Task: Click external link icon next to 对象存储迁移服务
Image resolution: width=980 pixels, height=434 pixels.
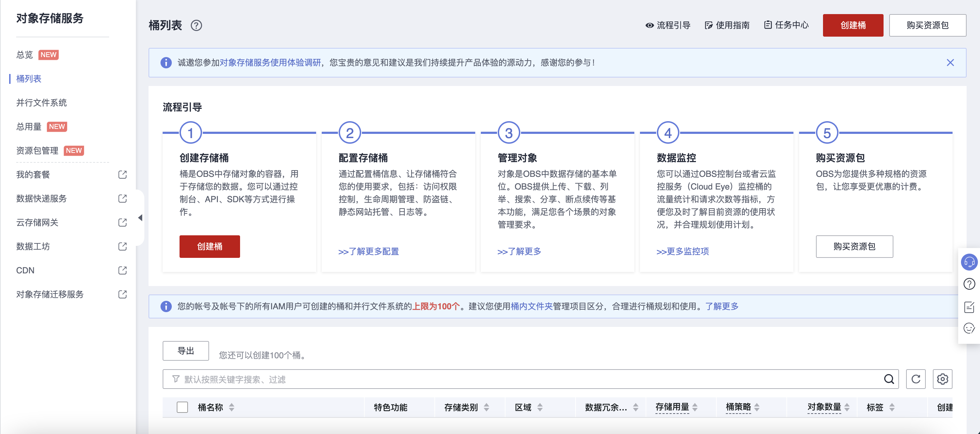Action: point(122,294)
